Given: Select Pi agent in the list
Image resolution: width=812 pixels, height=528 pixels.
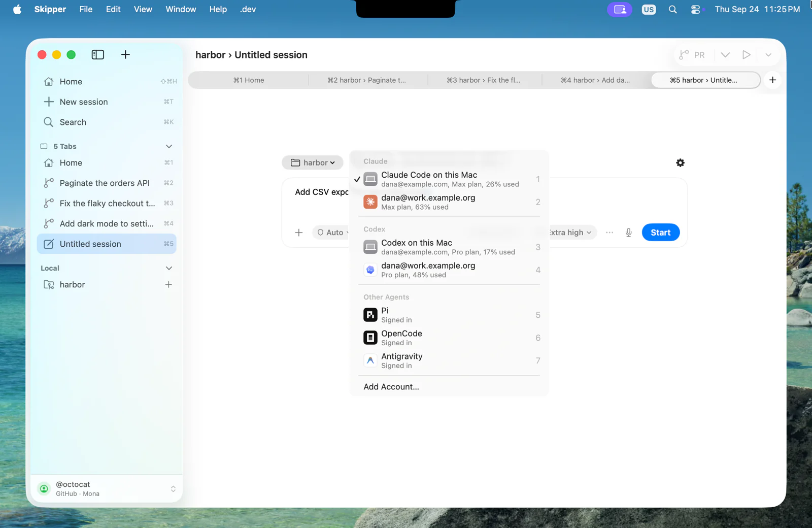Looking at the screenshot, I should [x=450, y=315].
